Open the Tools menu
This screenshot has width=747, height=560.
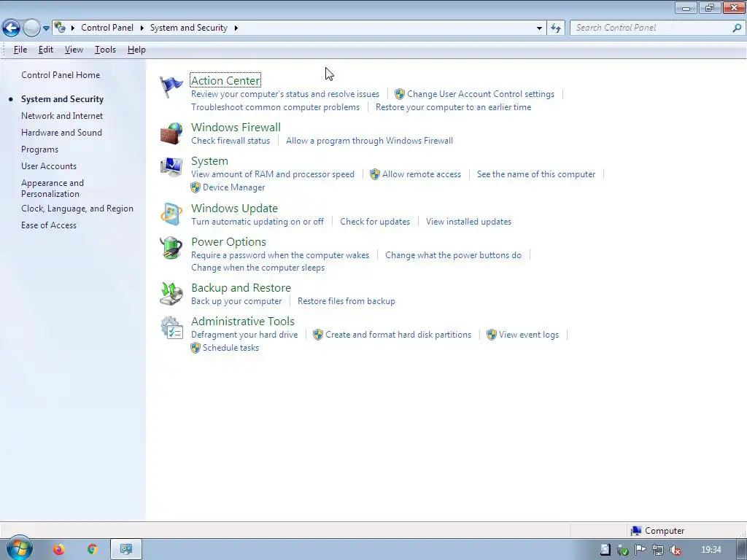[x=105, y=50]
